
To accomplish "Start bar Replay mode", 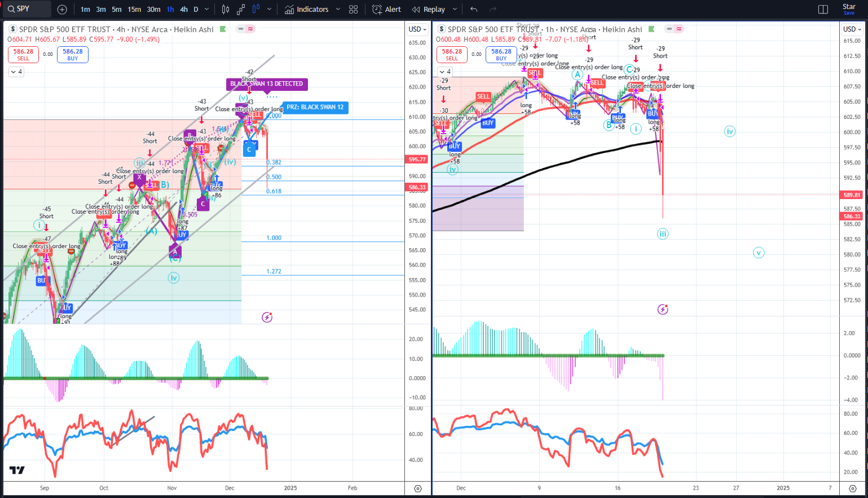I will click(429, 9).
